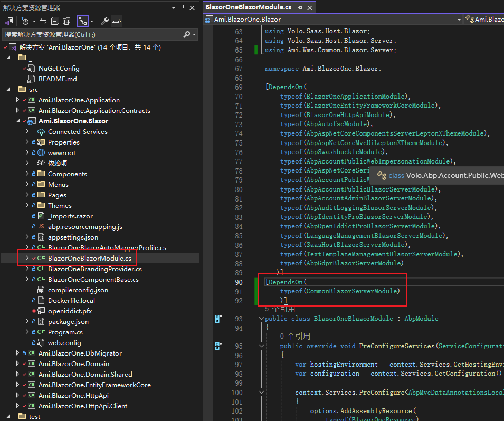
Task: Collapse Ami.BlazorOne.Blazor project
Action: pyautogui.click(x=17, y=121)
